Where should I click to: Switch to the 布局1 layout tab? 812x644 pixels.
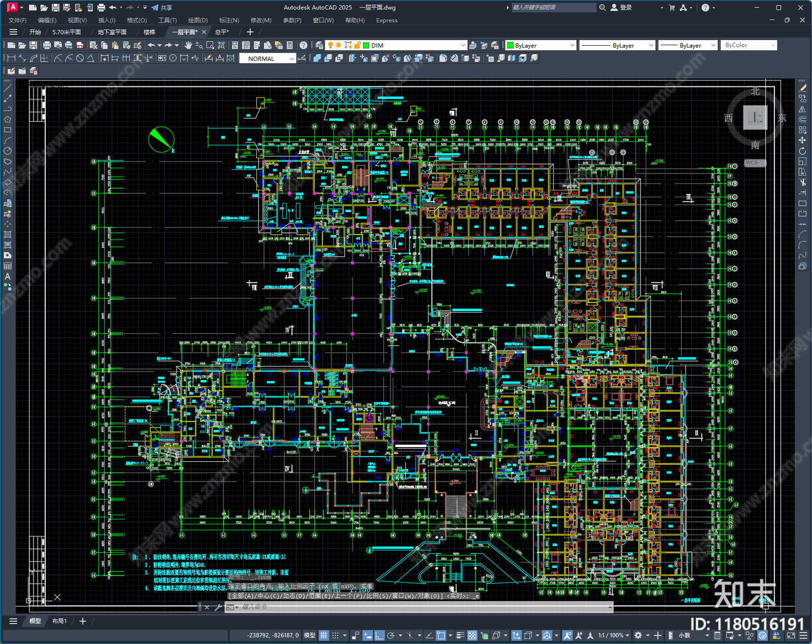point(59,621)
